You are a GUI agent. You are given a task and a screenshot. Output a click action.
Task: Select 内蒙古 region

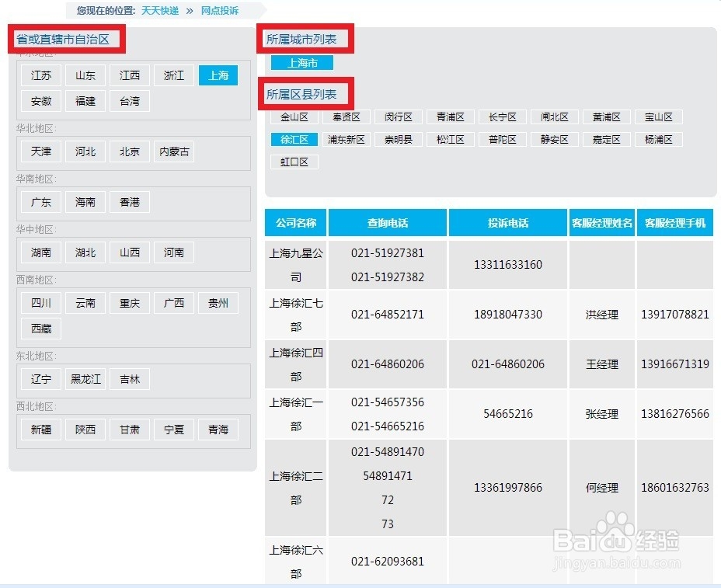(x=174, y=151)
